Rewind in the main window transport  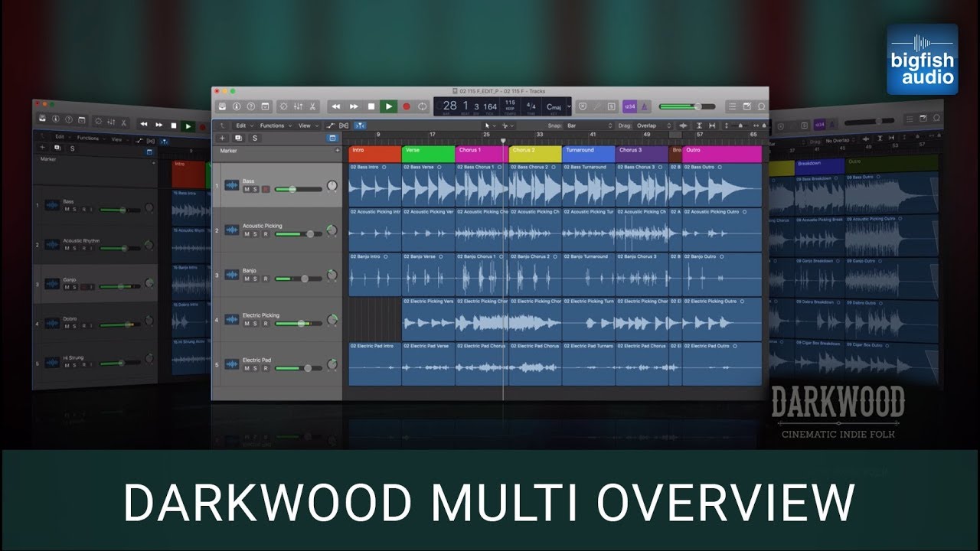pos(335,106)
